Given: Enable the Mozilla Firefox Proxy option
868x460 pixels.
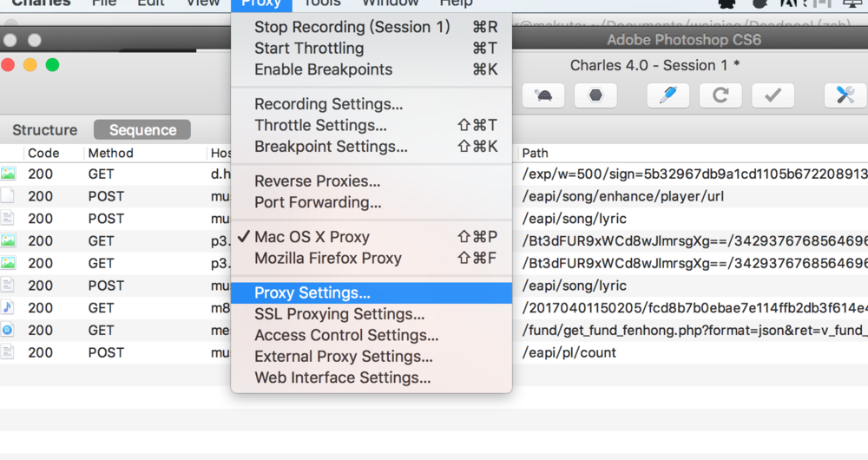Looking at the screenshot, I should click(327, 258).
